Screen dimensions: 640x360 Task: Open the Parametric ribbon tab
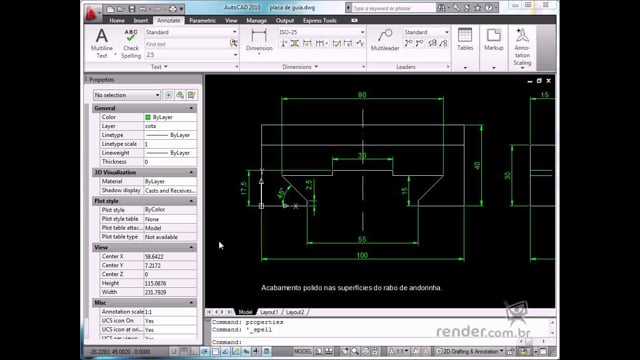(x=202, y=20)
